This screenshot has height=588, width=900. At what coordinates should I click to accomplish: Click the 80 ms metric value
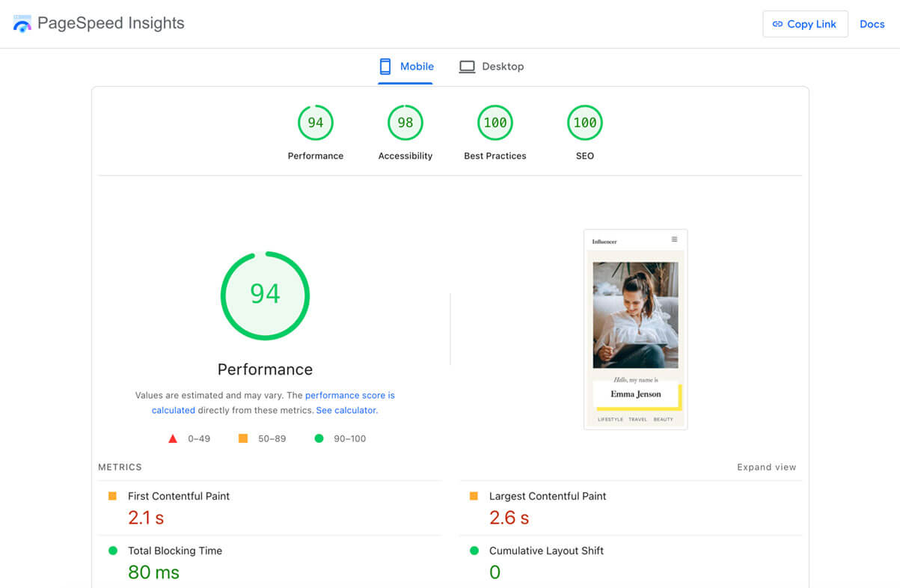pyautogui.click(x=153, y=572)
